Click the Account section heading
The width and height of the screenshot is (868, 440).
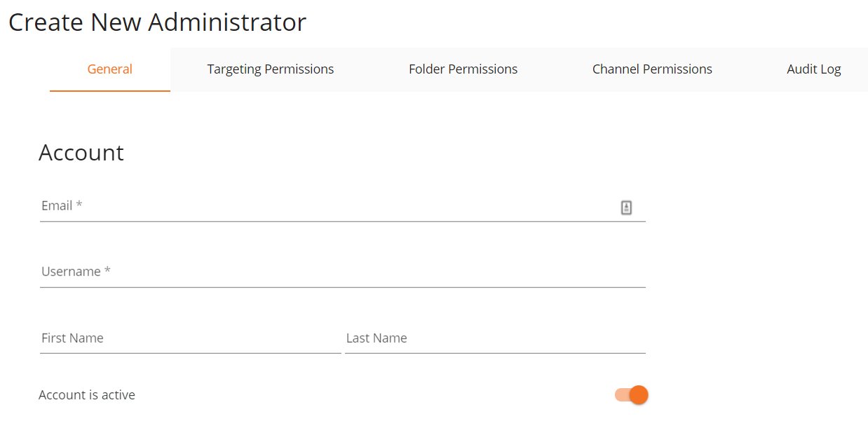click(81, 153)
